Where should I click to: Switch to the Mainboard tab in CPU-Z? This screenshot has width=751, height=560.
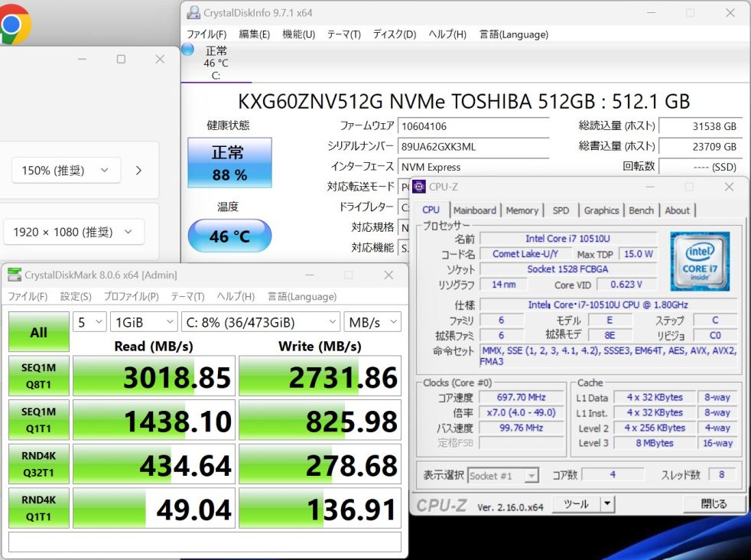tap(475, 210)
